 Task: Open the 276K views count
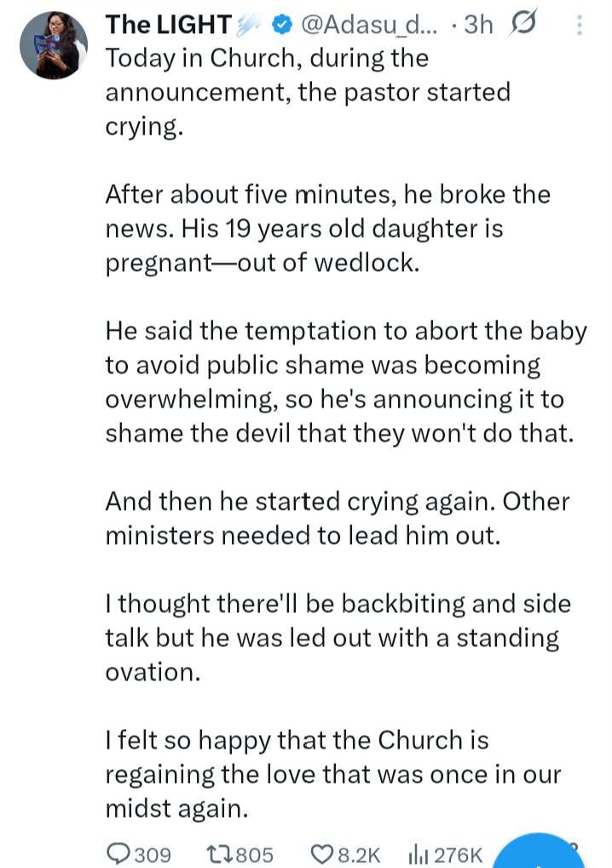pos(459,854)
